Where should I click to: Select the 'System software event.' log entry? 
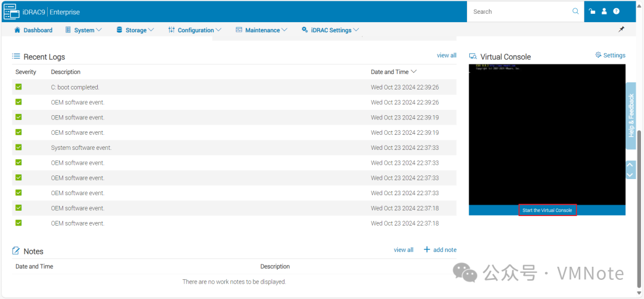(x=234, y=147)
